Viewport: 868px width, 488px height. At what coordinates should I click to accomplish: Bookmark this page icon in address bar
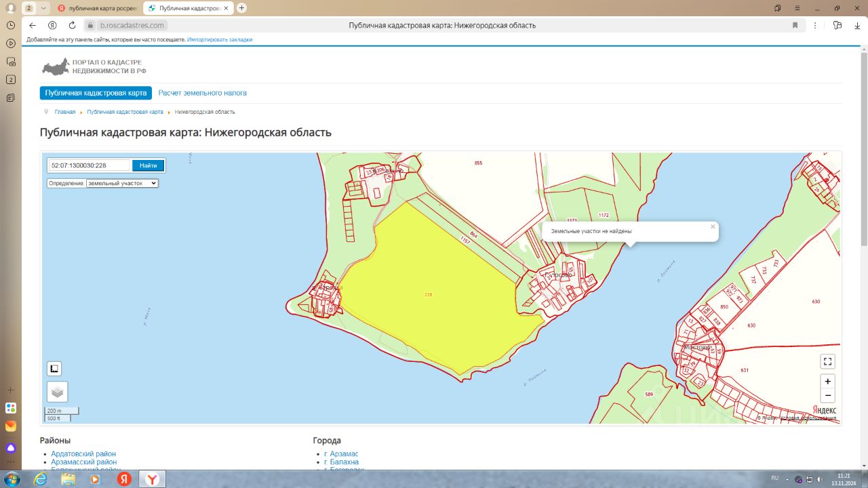(x=795, y=25)
